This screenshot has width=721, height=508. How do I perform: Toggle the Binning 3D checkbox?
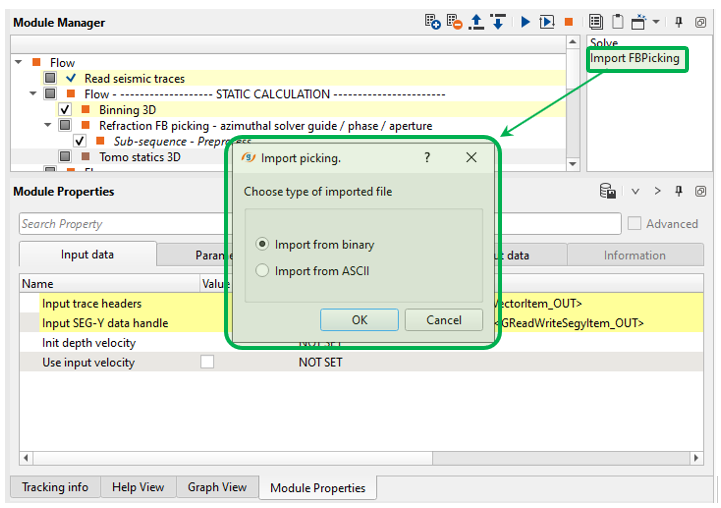click(65, 110)
